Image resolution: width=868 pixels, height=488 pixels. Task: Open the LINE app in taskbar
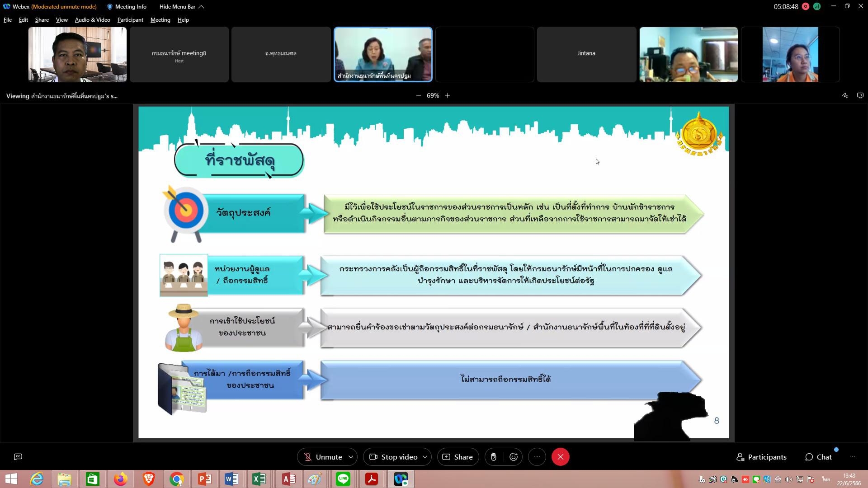343,479
